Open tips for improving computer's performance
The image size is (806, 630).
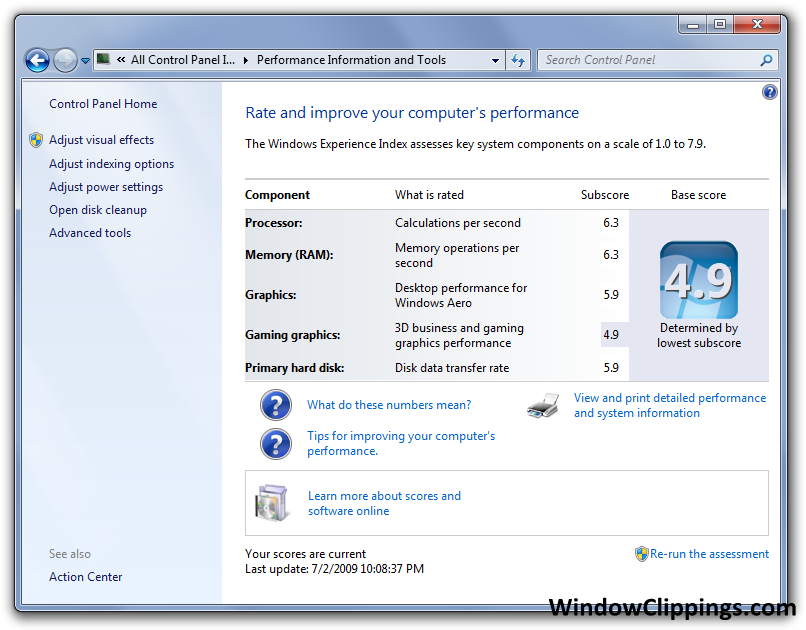click(401, 443)
